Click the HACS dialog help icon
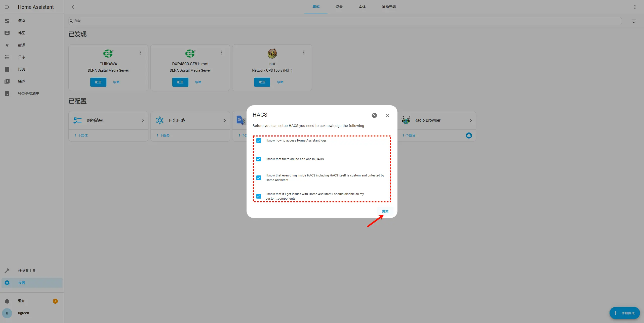644x323 pixels. (x=374, y=115)
